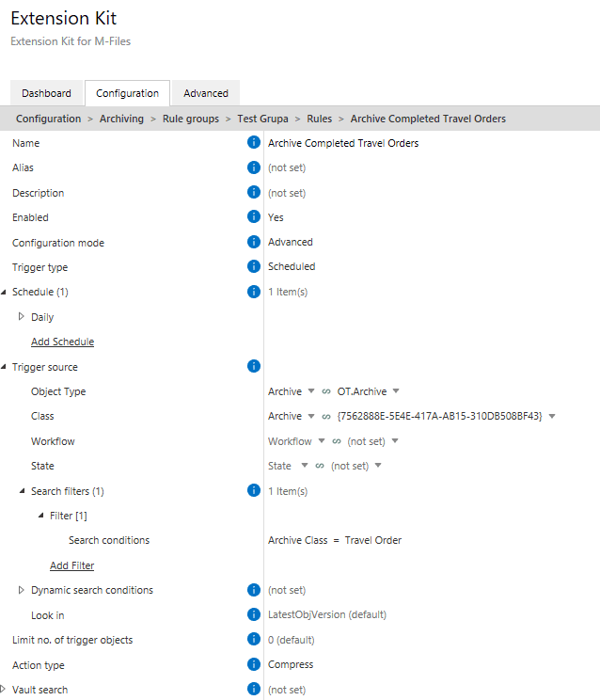The width and height of the screenshot is (600, 700).
Task: Click the info icon for Enabled
Action: [x=253, y=216]
